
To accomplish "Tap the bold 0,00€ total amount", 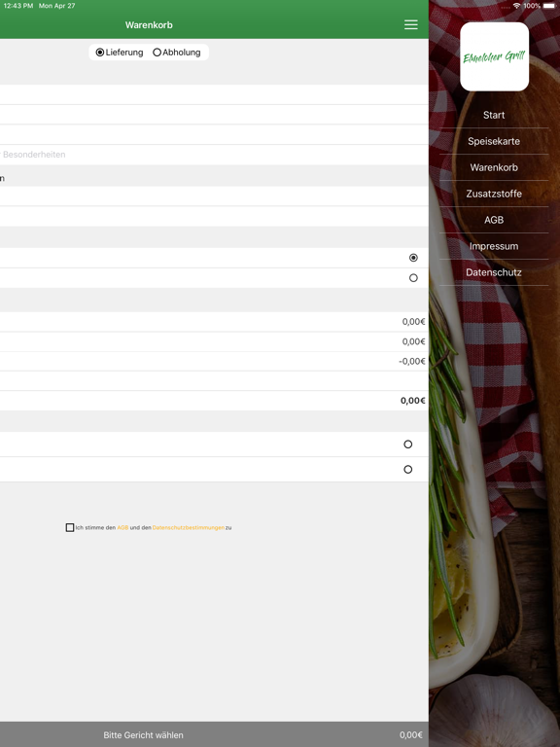I will [x=413, y=401].
